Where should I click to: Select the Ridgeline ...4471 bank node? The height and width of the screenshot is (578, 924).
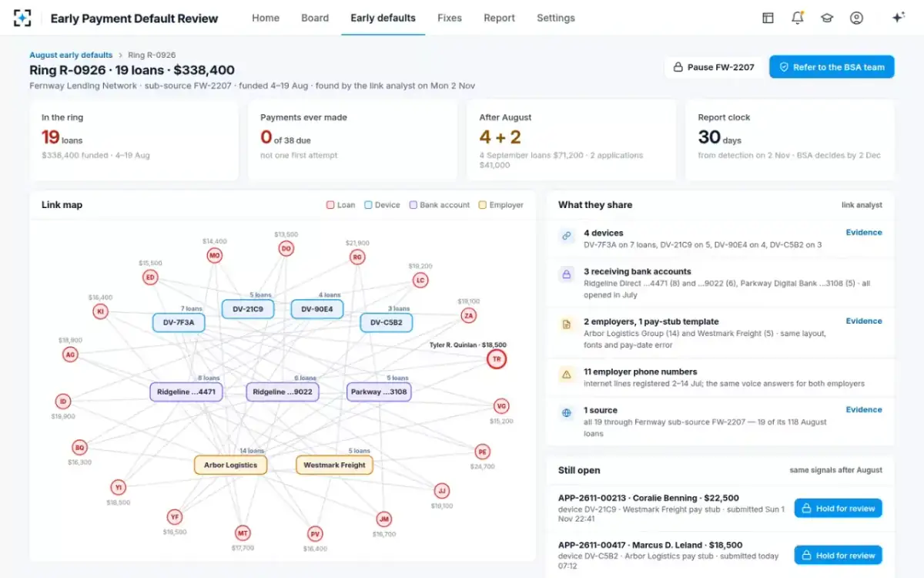[186, 391]
